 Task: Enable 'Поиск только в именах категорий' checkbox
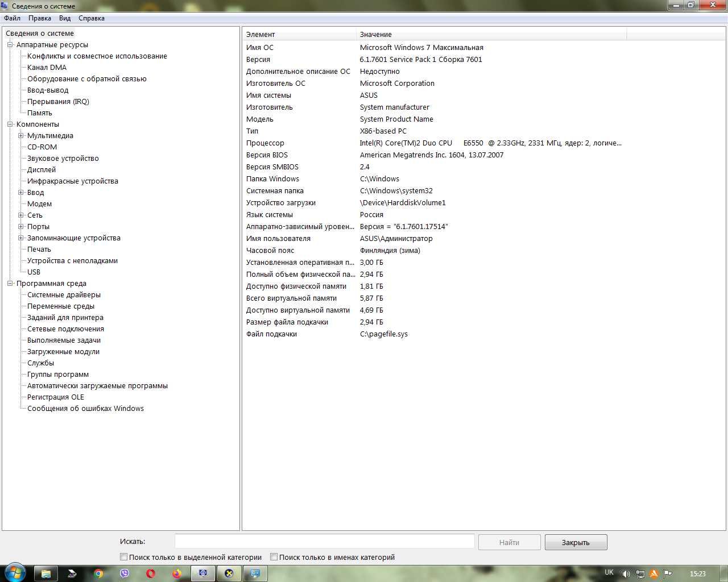[274, 557]
